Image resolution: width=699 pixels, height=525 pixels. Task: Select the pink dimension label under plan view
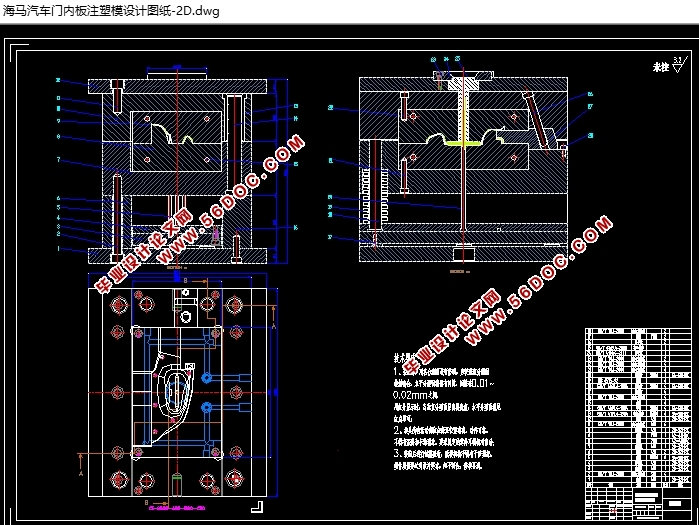pos(177,508)
